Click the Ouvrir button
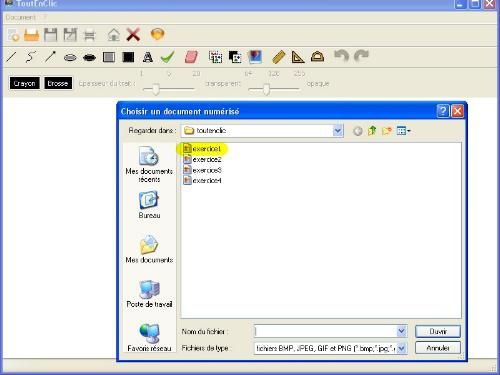This screenshot has height=375, width=500. (438, 331)
